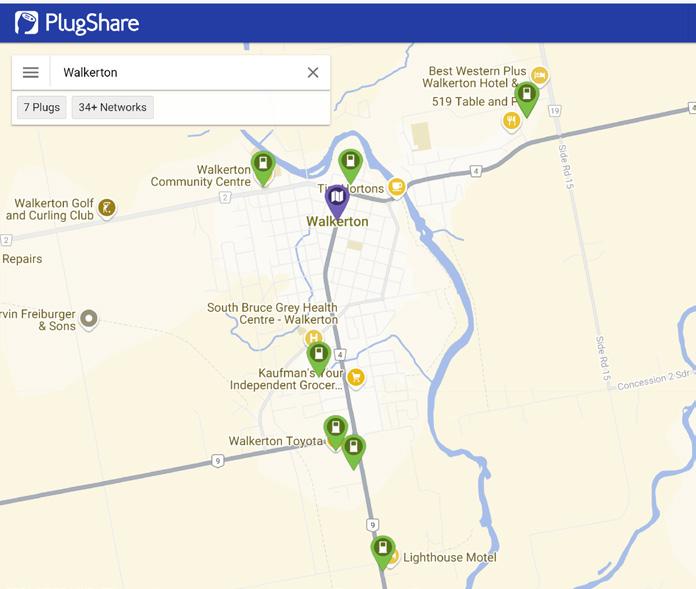Click the 519 Table restaurant marker

coord(511,121)
